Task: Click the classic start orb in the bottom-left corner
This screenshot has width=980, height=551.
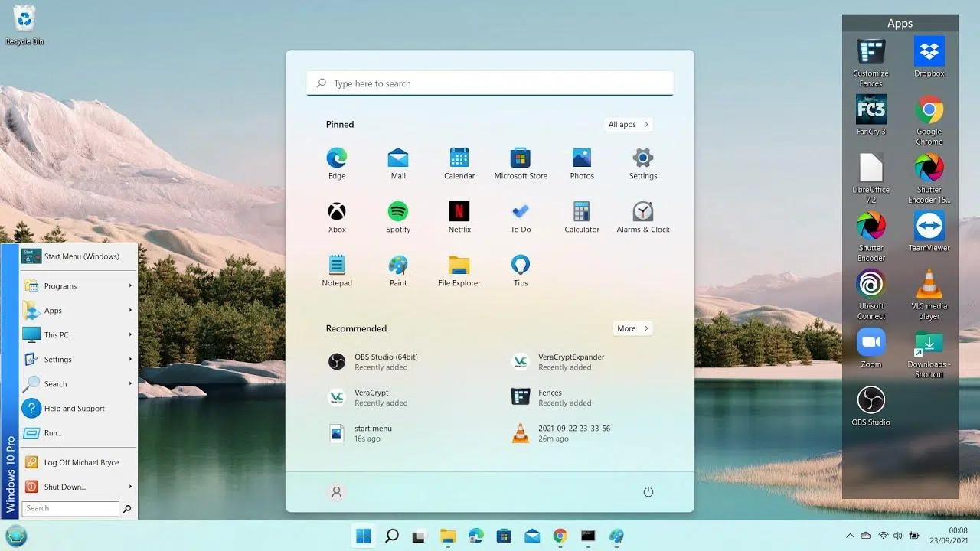Action: pos(16,536)
